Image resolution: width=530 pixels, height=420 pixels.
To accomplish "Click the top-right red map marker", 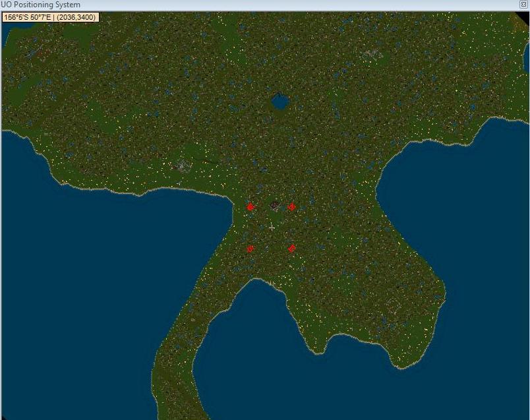I will pos(291,207).
